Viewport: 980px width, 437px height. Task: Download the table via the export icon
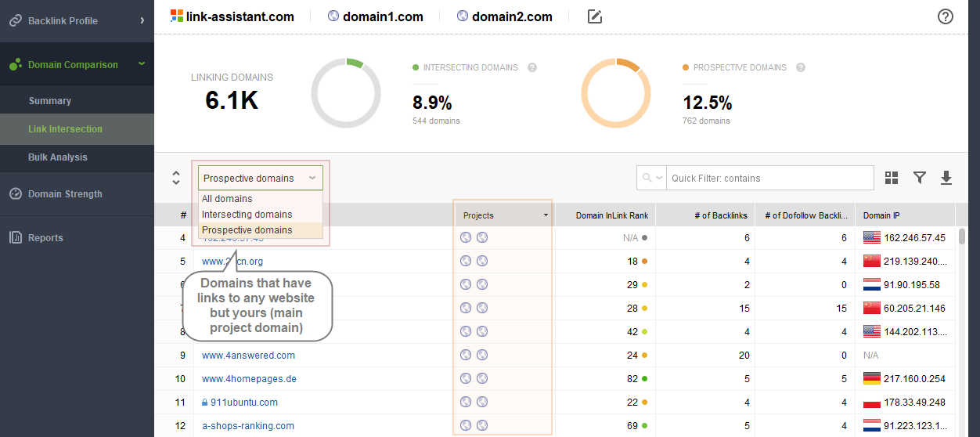point(946,178)
